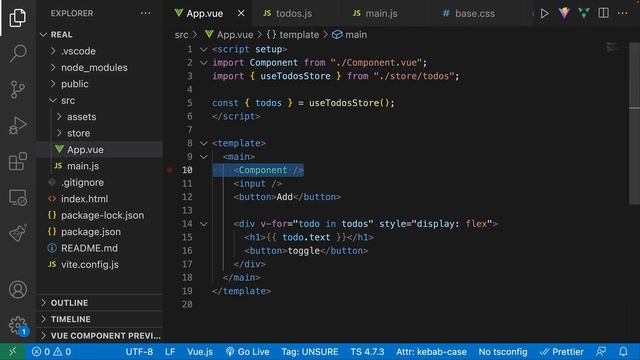The width and height of the screenshot is (640, 360).
Task: Fold the v-for div on line 14
Action: click(203, 224)
